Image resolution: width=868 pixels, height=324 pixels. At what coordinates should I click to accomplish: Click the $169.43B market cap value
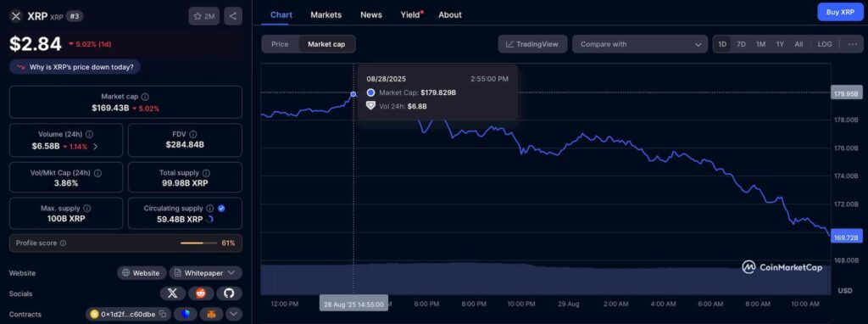click(110, 108)
